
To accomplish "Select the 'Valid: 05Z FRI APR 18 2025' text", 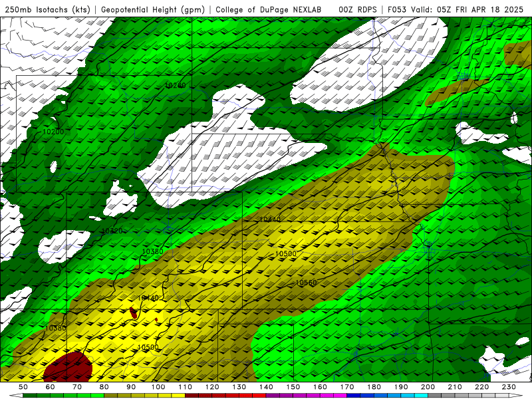I will pos(467,9).
